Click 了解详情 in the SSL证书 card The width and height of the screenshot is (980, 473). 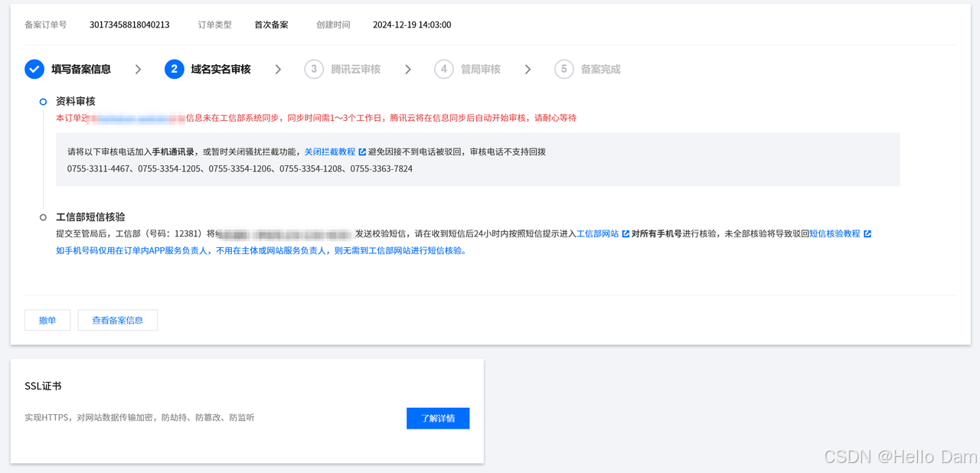point(437,418)
